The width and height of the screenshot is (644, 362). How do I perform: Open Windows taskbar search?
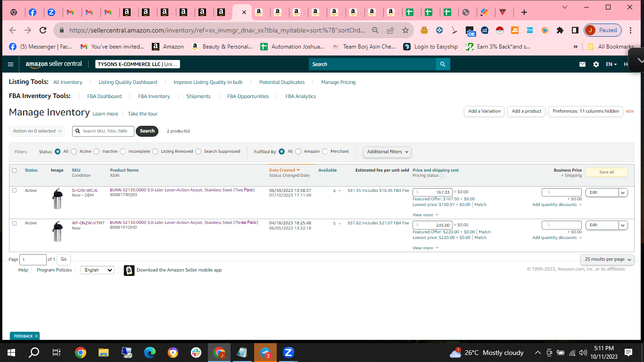[x=34, y=352]
